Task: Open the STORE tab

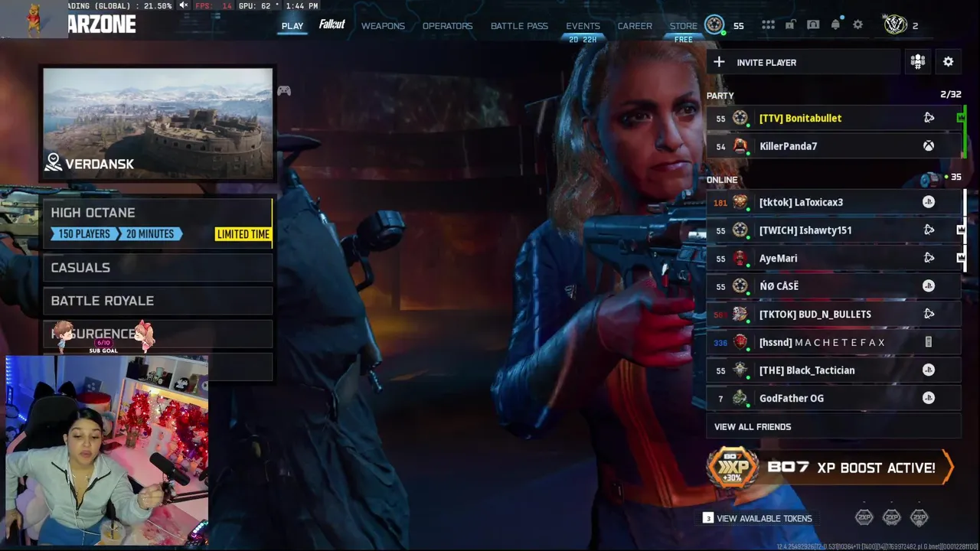Action: (x=684, y=26)
